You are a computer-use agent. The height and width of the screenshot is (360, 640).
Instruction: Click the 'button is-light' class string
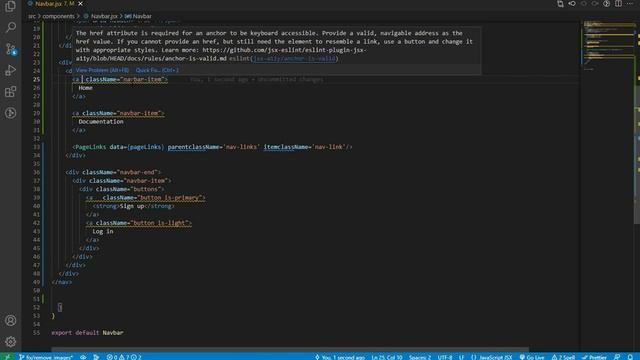161,223
